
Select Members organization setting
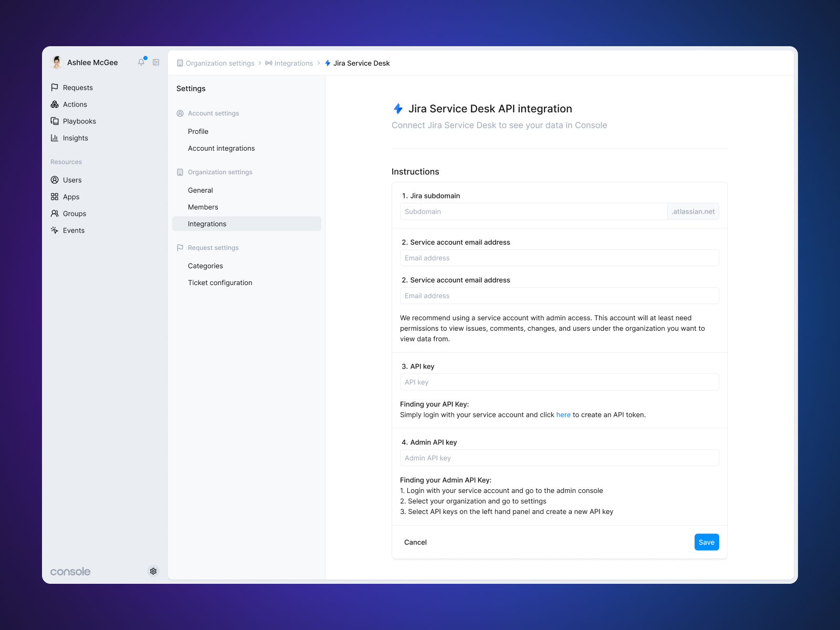[247, 207]
